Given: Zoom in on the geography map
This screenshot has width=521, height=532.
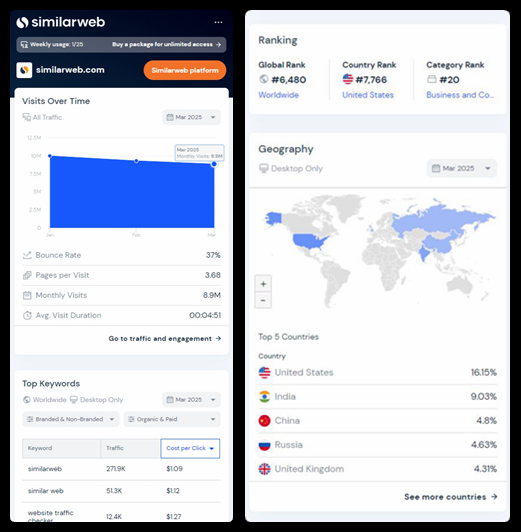Looking at the screenshot, I should 263,284.
